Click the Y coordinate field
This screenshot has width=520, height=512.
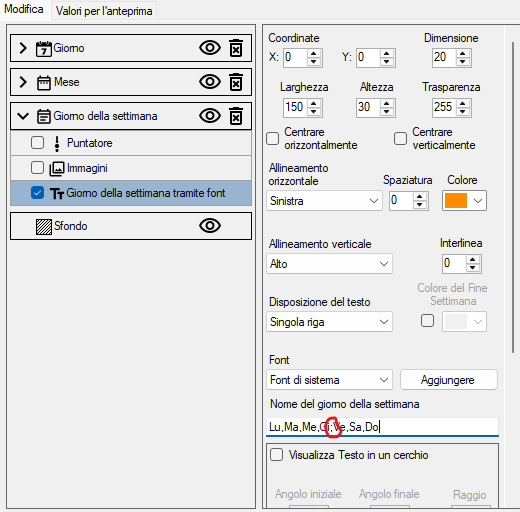(x=368, y=58)
